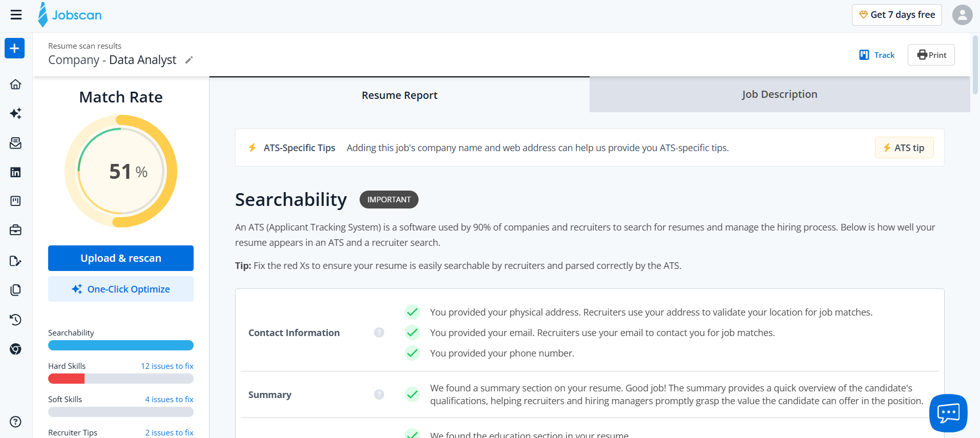Click the Contact Information label

(294, 332)
